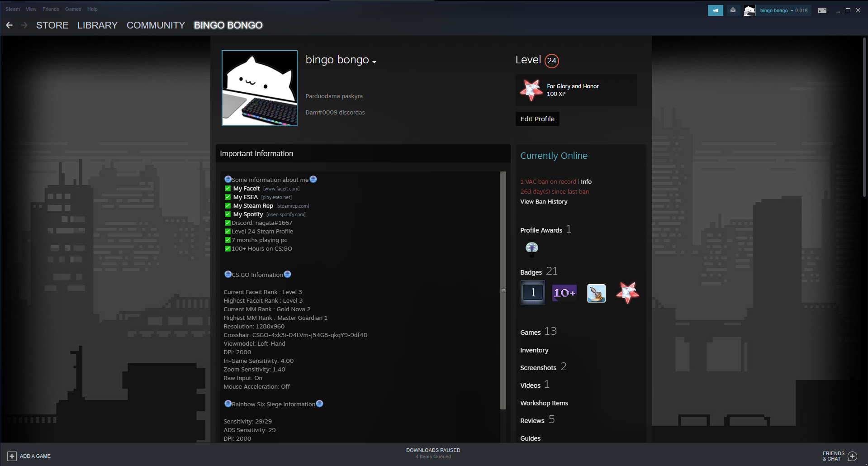Open the profile award icon
Viewport: 868px width, 466px height.
532,248
